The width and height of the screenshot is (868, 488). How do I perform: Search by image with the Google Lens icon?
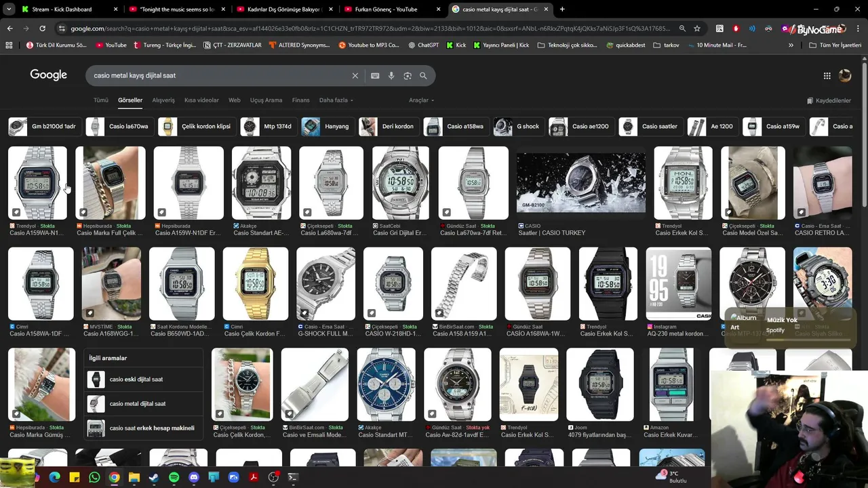pyautogui.click(x=408, y=76)
